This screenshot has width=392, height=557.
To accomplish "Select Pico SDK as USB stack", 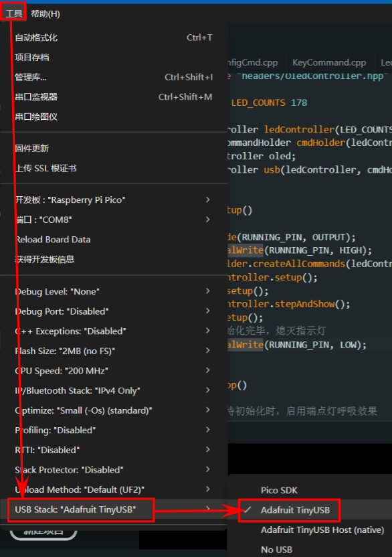I will click(310, 490).
